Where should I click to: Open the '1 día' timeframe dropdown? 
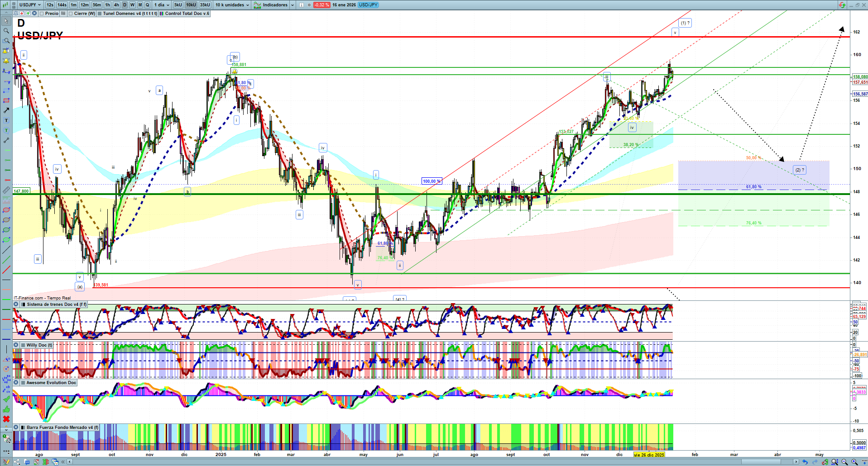pyautogui.click(x=162, y=5)
